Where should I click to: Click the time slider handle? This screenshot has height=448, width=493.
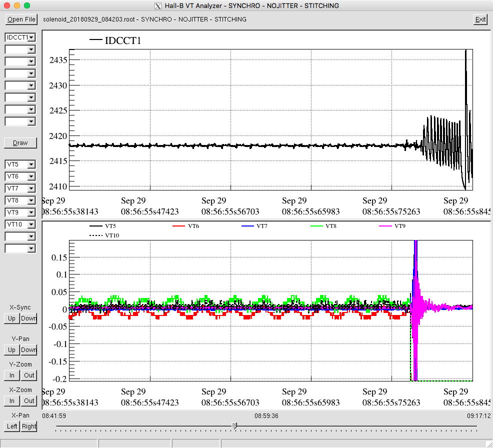click(x=234, y=425)
